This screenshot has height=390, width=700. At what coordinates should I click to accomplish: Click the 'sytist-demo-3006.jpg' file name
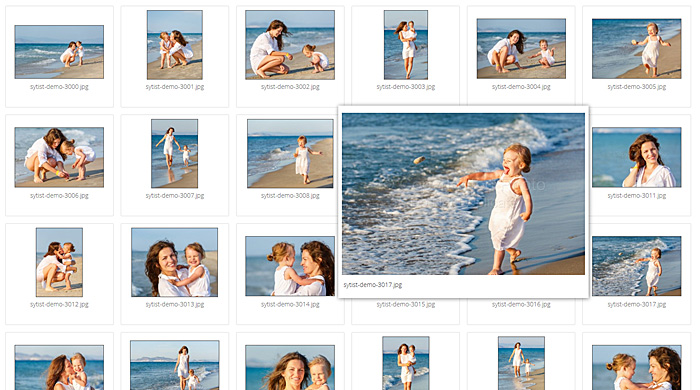[59, 195]
